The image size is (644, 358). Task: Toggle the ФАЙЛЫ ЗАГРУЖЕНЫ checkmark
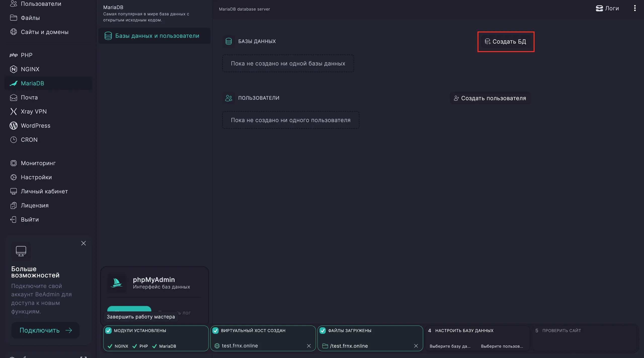[x=323, y=331]
